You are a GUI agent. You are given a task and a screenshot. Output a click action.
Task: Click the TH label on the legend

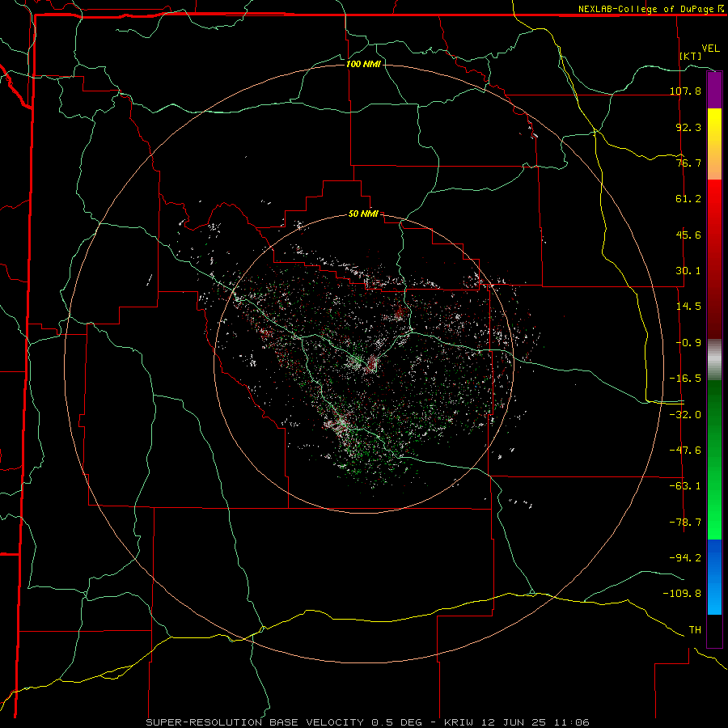pos(695,630)
